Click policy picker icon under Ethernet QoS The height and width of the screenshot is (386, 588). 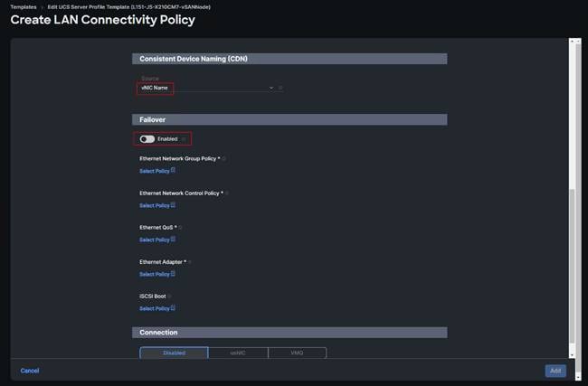pos(173,239)
